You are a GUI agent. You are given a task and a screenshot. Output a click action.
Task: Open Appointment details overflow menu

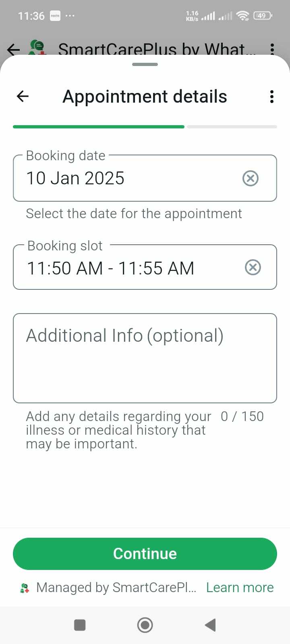pyautogui.click(x=272, y=97)
